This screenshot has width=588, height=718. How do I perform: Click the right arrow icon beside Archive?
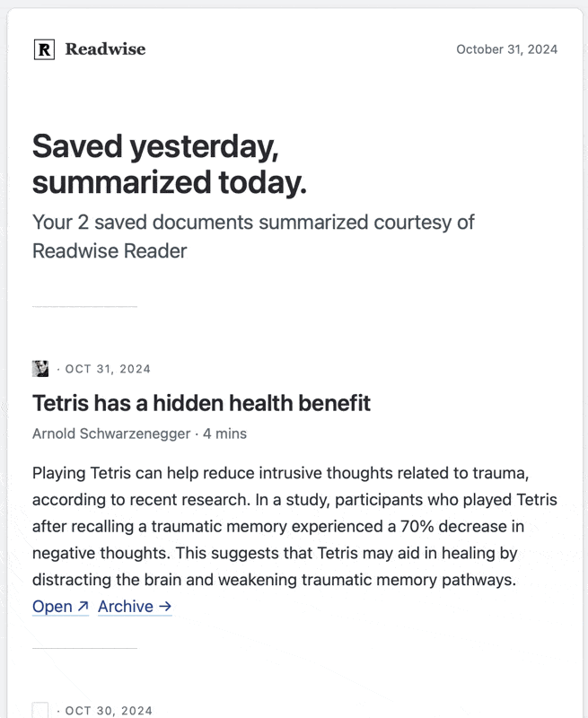pos(164,607)
